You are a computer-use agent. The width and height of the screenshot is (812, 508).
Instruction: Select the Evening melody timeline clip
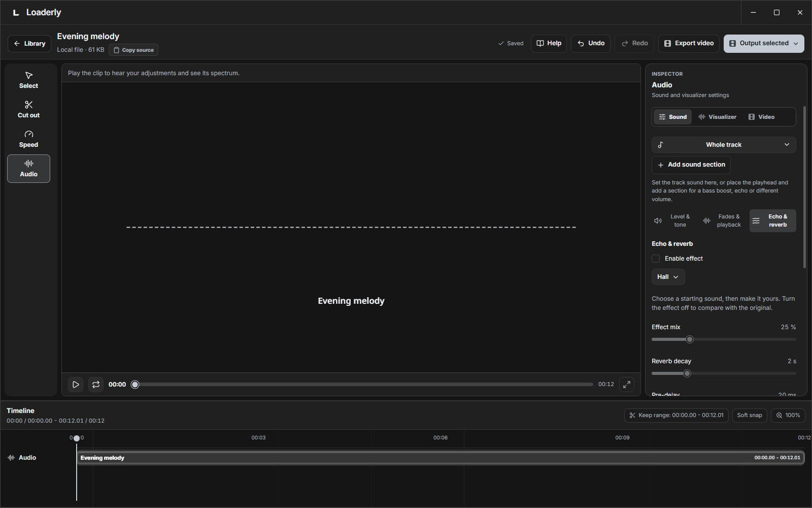[441, 458]
